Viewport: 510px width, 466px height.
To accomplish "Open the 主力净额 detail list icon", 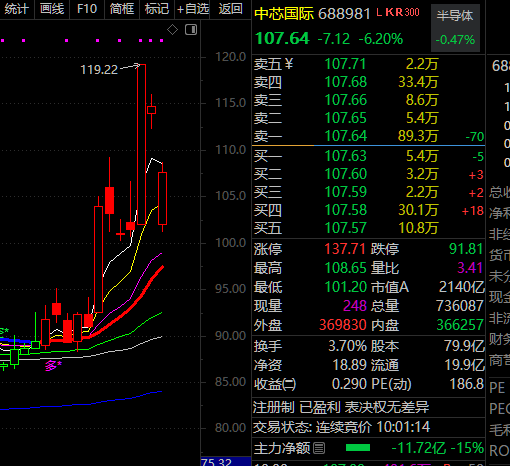I will click(x=319, y=448).
